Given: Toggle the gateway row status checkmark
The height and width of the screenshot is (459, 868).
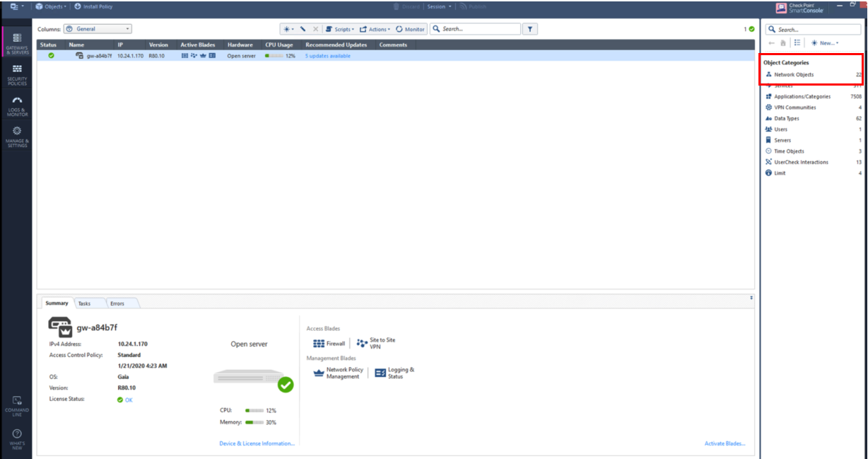Looking at the screenshot, I should coord(50,56).
